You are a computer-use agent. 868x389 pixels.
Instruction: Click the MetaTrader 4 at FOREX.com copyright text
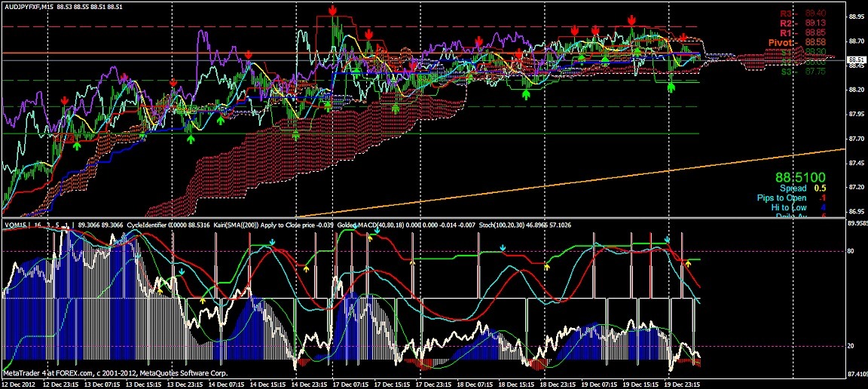tap(115, 373)
